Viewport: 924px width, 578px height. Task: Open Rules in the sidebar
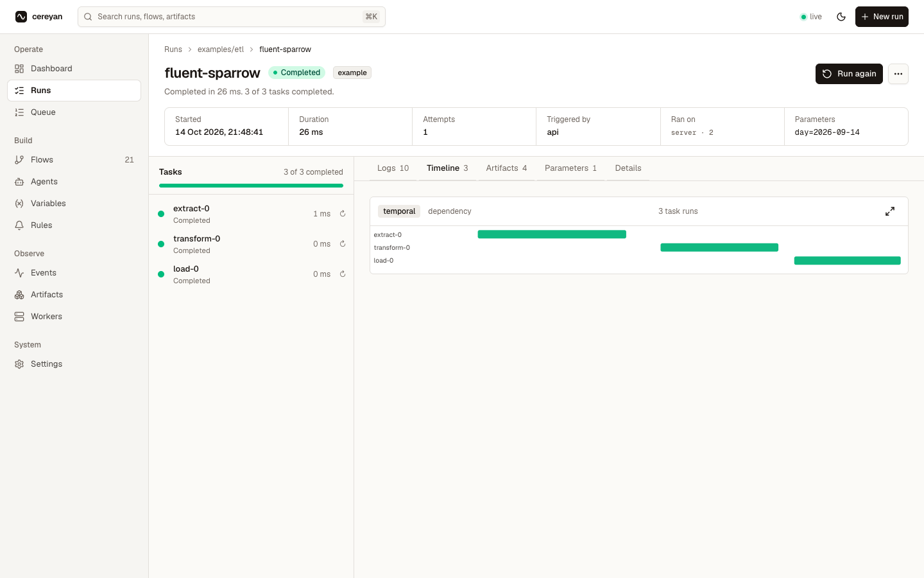tap(74, 225)
